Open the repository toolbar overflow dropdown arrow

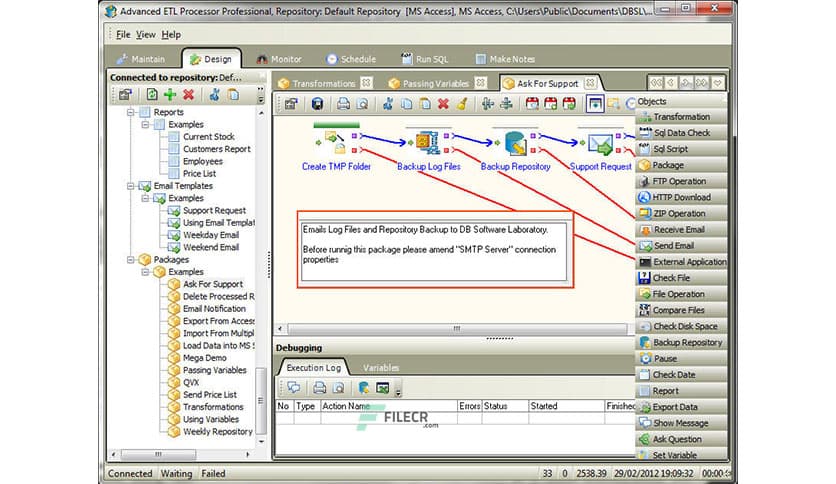tap(261, 99)
